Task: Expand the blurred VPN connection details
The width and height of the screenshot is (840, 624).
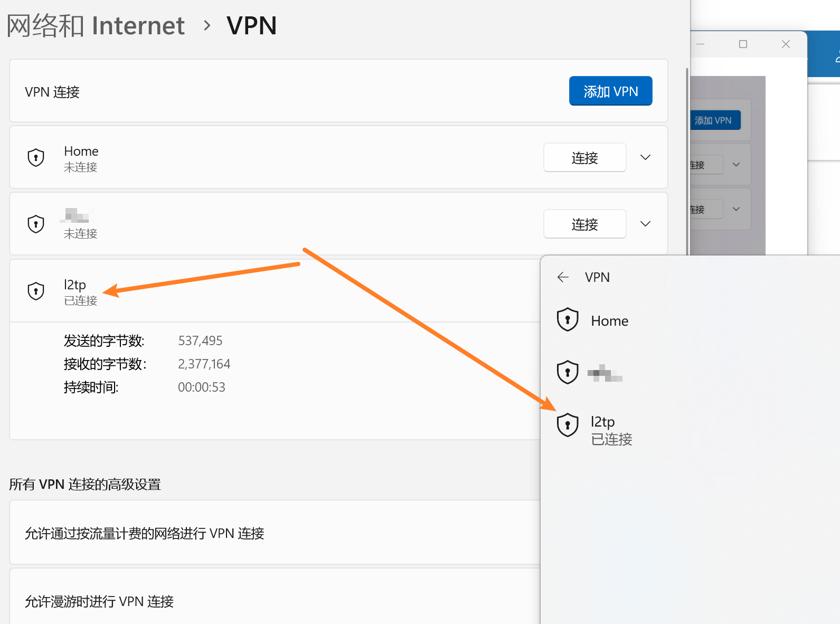Action: [645, 224]
